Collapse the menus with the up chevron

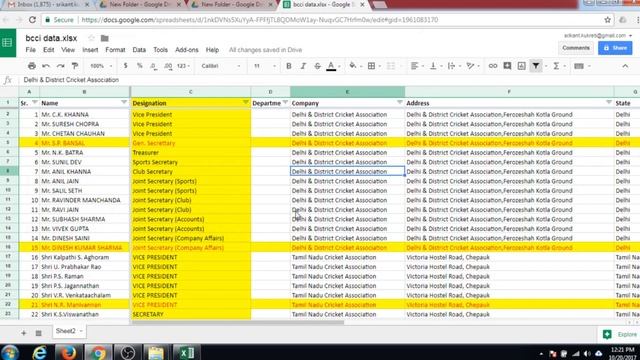(625, 66)
